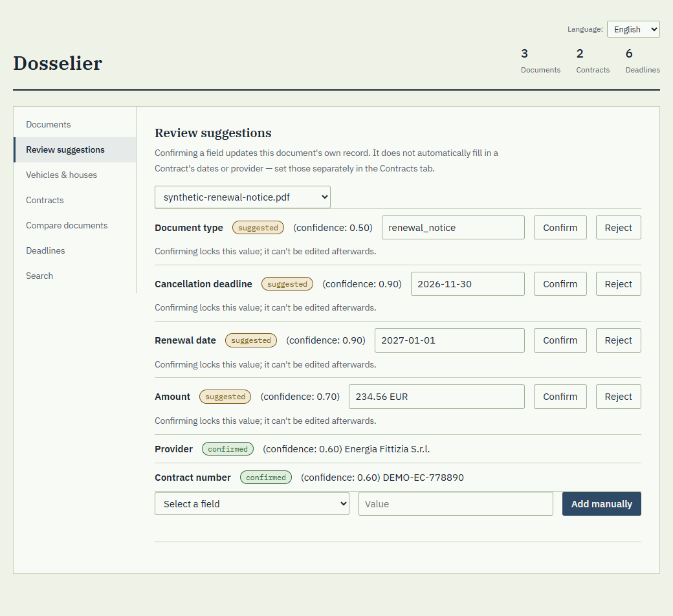Edit the renewal_notice document type field
This screenshot has width=673, height=616.
(453, 228)
